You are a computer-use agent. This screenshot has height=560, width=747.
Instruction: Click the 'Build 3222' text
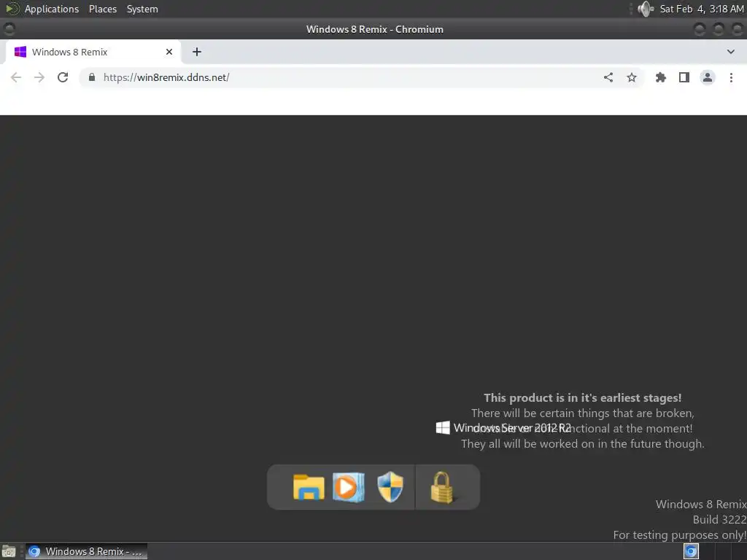coord(719,519)
